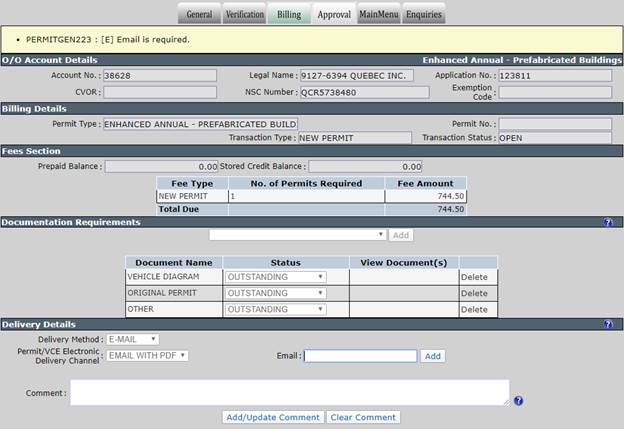Open the MainMenu tab
This screenshot has width=624, height=429.
[378, 14]
